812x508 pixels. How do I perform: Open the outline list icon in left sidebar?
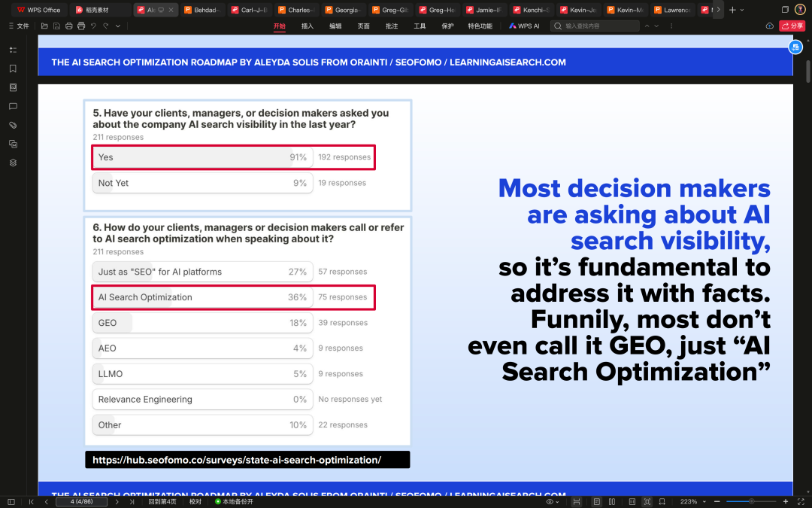tap(14, 50)
